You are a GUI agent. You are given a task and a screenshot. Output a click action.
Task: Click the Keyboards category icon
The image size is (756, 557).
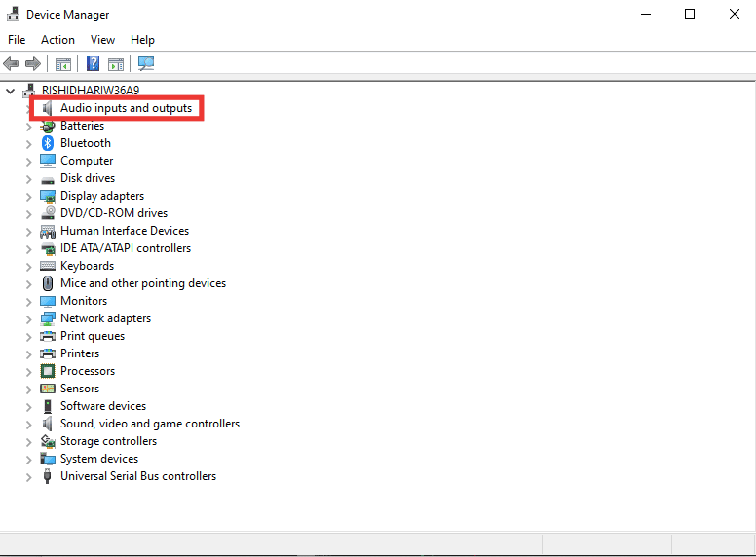[x=47, y=266]
